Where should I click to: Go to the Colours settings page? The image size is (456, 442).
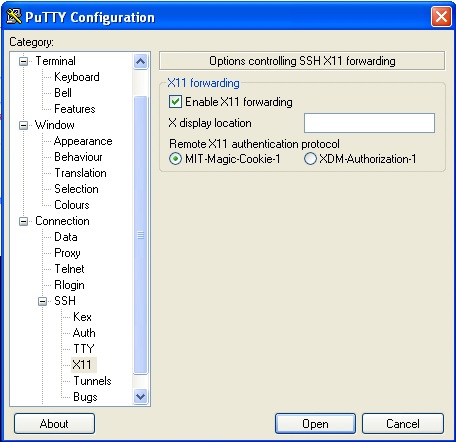point(72,205)
